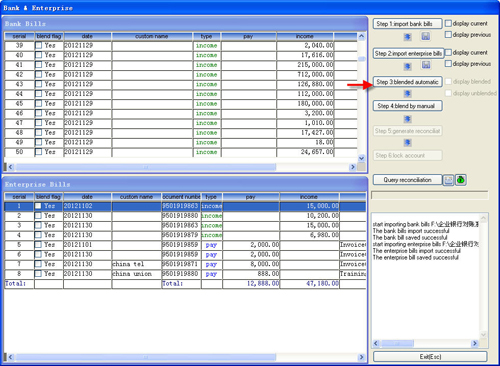Click china union custom name cell
500x366 pixels.
pyautogui.click(x=137, y=274)
